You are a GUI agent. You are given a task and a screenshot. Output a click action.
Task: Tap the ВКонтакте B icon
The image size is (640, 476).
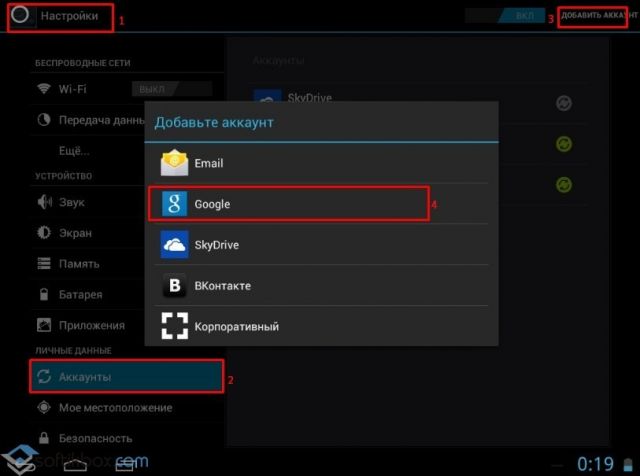point(175,285)
